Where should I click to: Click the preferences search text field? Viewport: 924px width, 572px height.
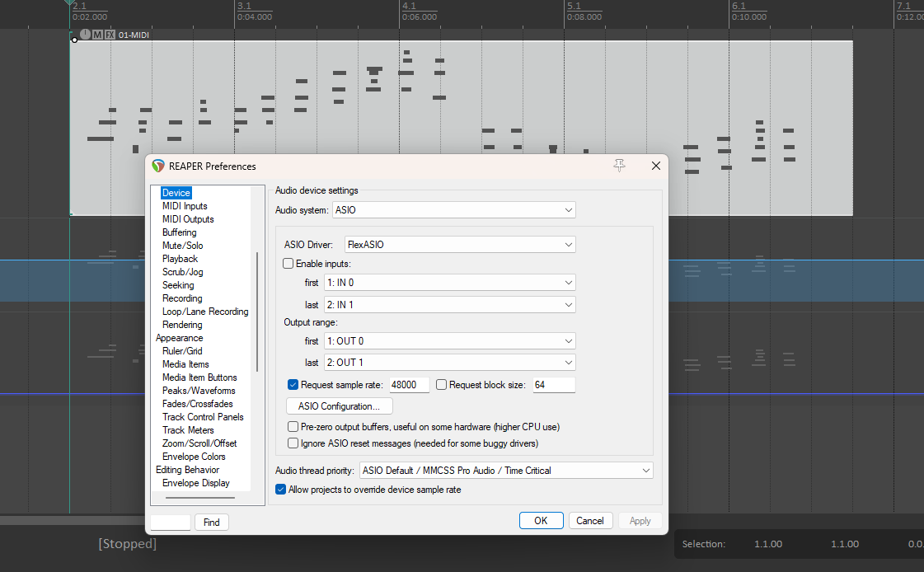pyautogui.click(x=171, y=523)
